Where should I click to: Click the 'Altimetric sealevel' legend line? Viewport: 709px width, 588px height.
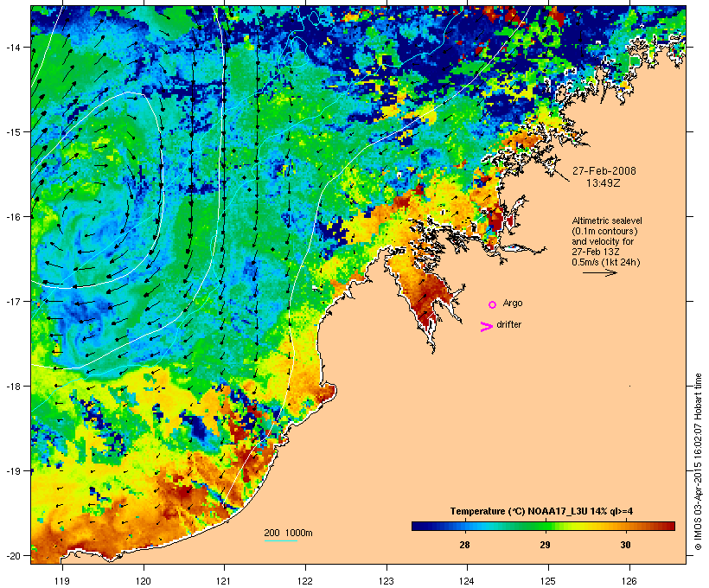[607, 220]
